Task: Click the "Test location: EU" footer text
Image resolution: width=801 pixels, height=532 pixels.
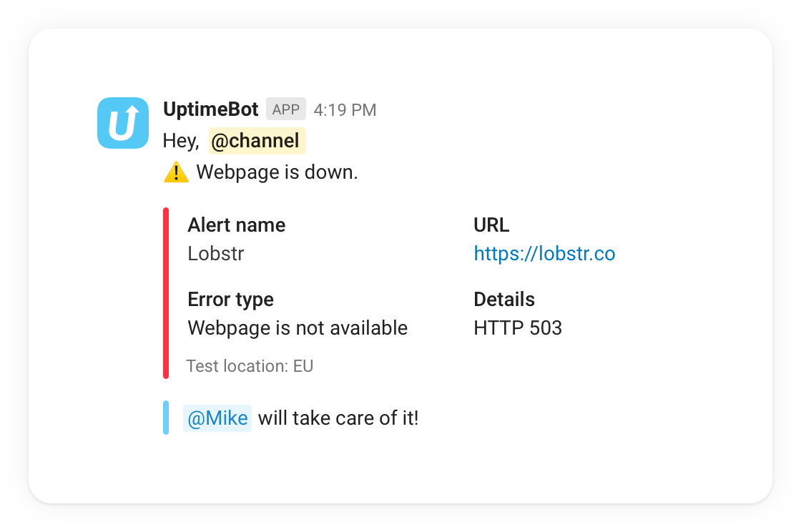Action: (250, 366)
